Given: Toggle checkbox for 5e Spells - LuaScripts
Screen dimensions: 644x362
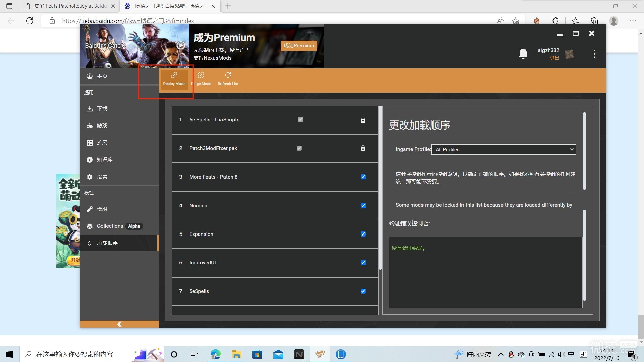Looking at the screenshot, I should click(300, 120).
